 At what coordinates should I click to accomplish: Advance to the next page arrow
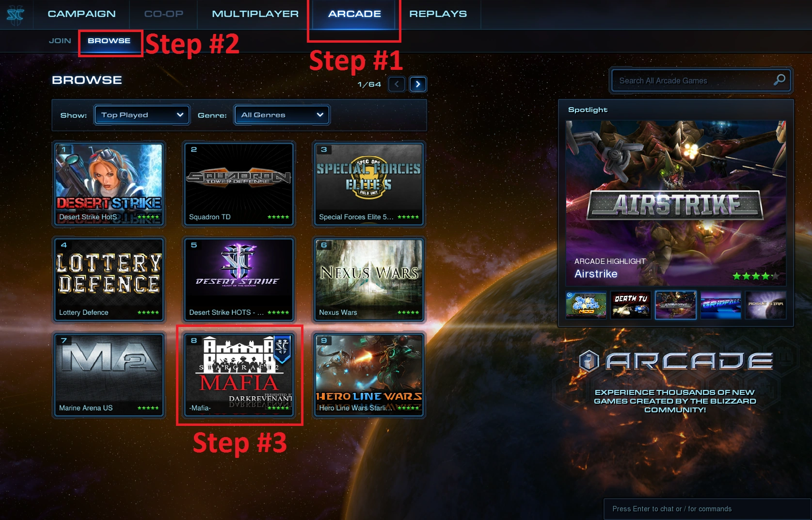coord(418,84)
